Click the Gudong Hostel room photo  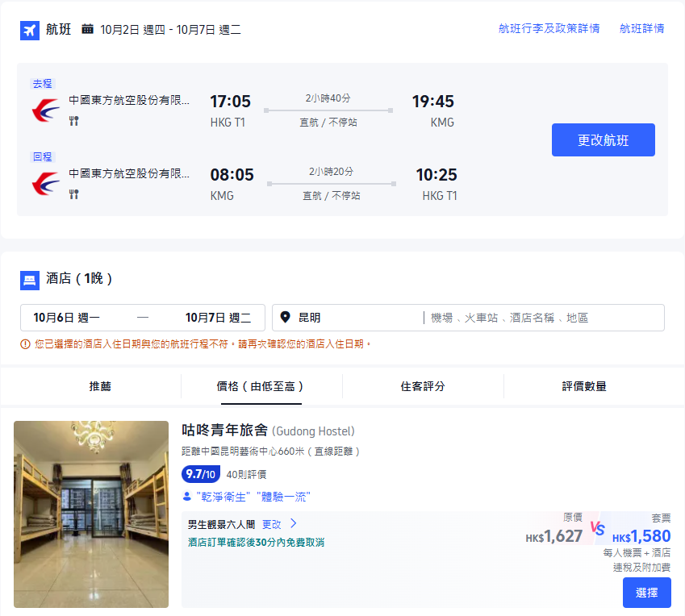[x=91, y=514]
